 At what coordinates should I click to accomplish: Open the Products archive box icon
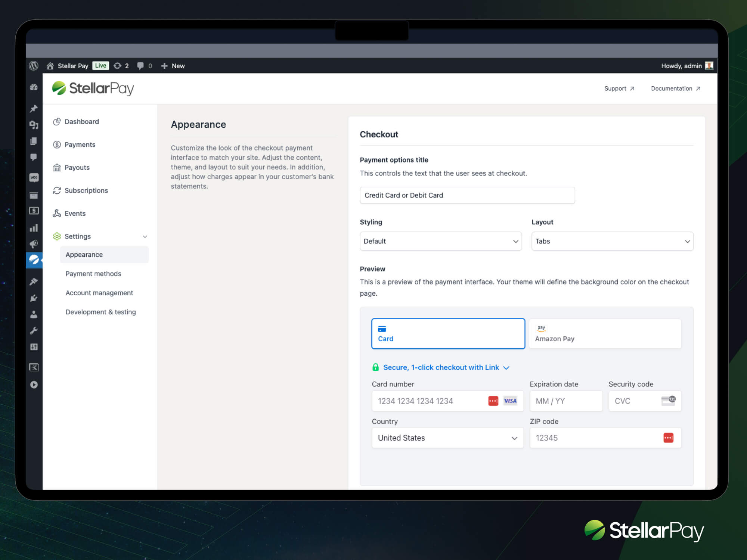[34, 195]
